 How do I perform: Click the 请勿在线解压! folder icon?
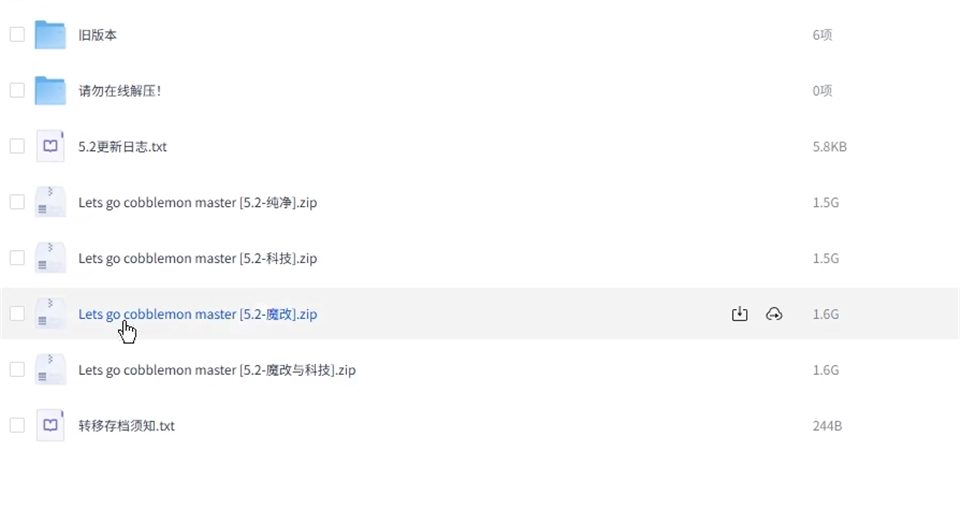click(50, 91)
